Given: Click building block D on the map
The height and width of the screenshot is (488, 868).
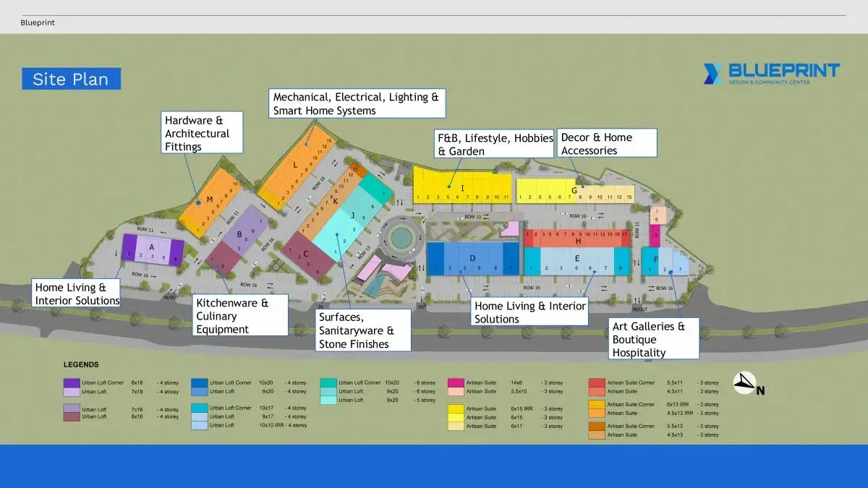Looking at the screenshot, I should point(472,258).
